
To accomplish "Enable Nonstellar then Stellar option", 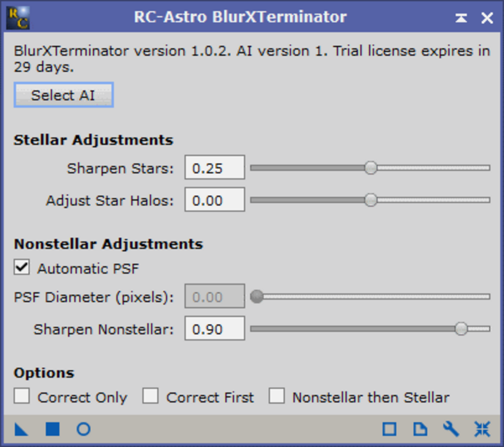I will [x=277, y=396].
